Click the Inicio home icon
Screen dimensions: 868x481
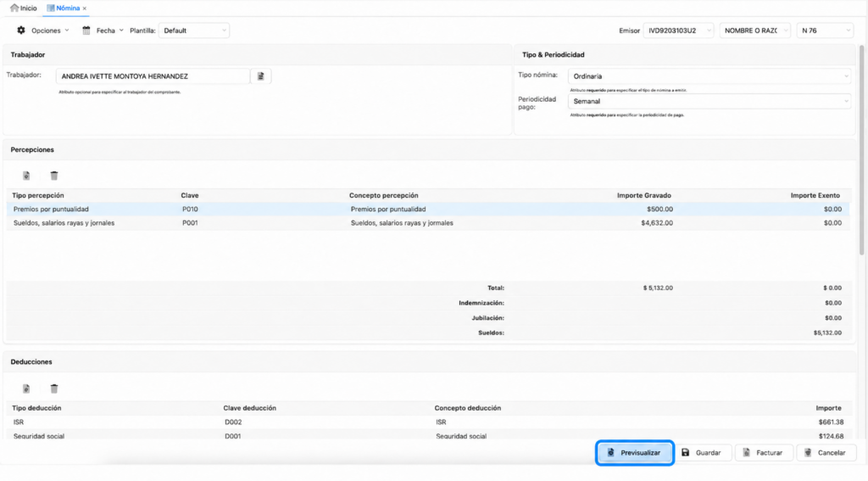coord(14,8)
